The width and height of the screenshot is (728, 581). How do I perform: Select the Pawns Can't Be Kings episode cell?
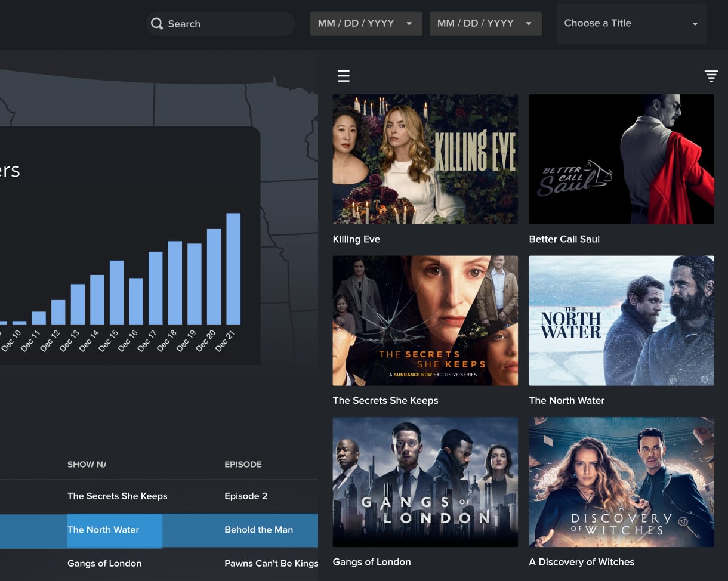tap(272, 563)
